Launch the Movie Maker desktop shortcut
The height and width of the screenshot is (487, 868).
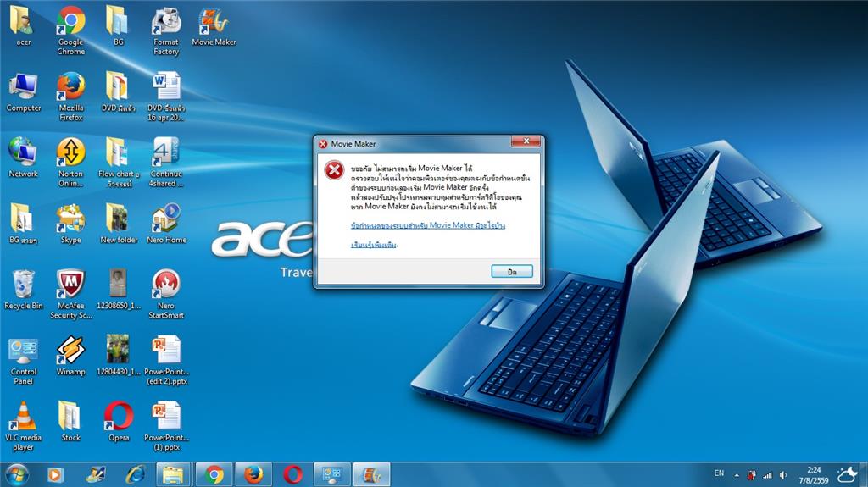point(214,26)
